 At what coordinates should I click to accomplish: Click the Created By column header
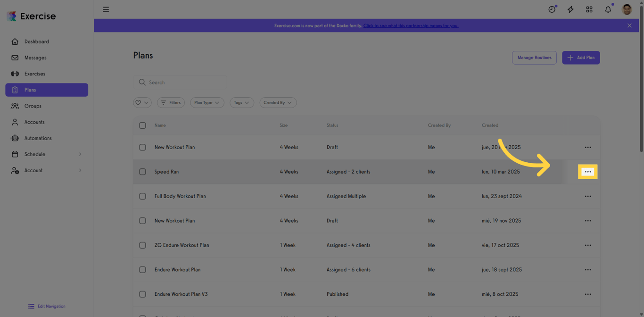click(x=439, y=125)
